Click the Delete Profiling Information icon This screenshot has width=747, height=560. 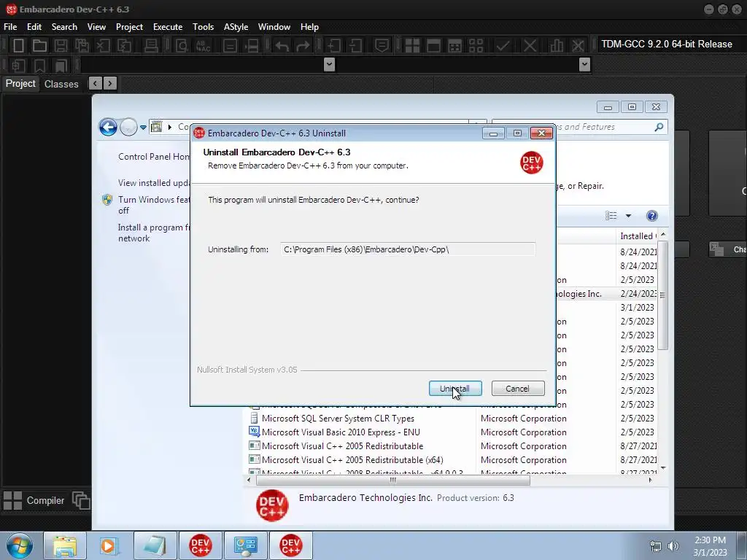[578, 46]
